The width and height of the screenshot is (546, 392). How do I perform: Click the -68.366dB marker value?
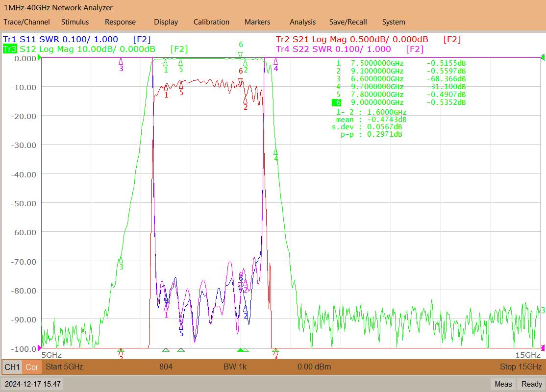click(x=446, y=79)
